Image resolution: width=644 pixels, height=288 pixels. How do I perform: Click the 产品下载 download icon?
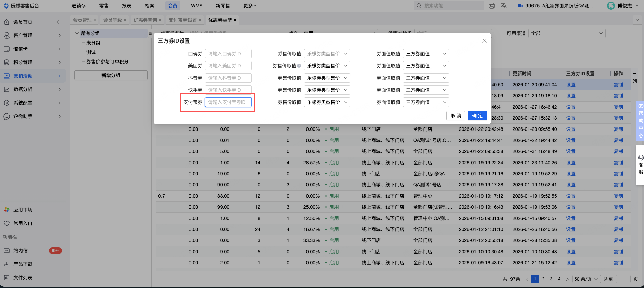click(7, 264)
